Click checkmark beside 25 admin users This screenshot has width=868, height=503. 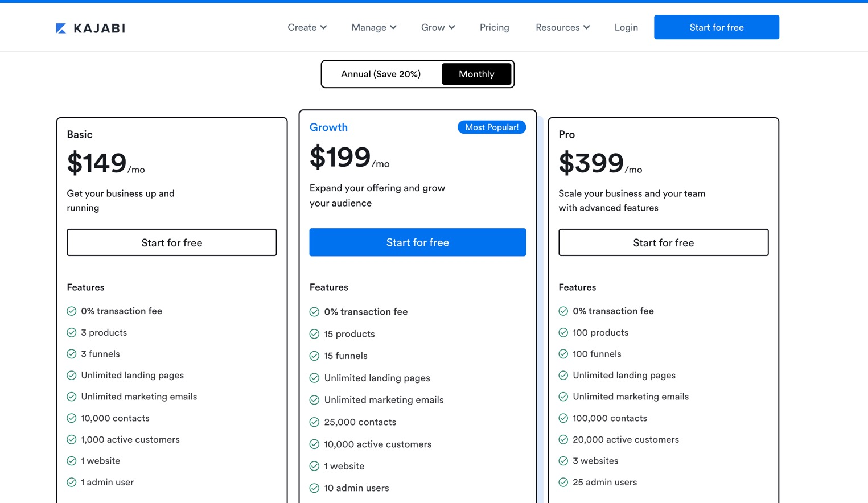pyautogui.click(x=563, y=482)
